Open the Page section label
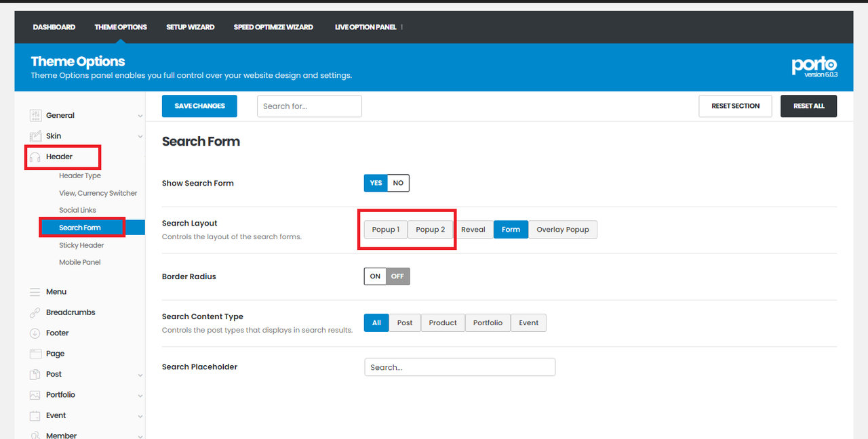This screenshot has height=439, width=868. click(56, 354)
